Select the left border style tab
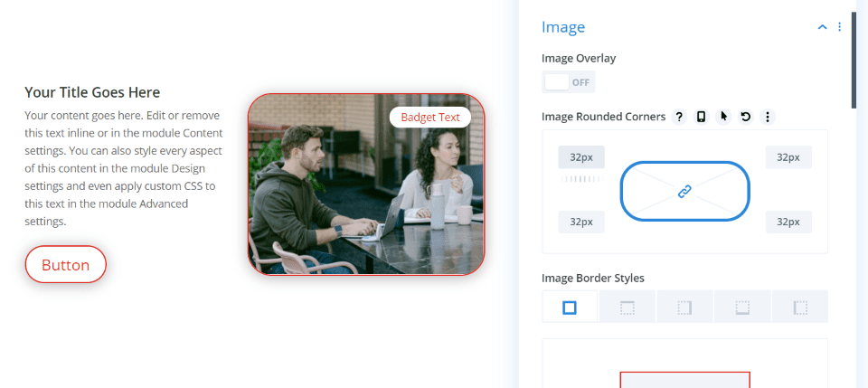The image size is (868, 388). click(799, 308)
